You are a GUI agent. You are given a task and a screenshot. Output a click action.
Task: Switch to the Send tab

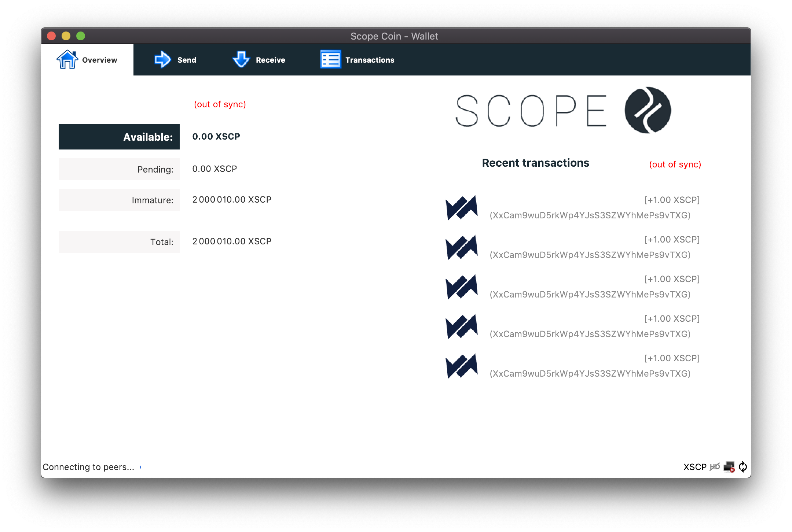click(175, 60)
